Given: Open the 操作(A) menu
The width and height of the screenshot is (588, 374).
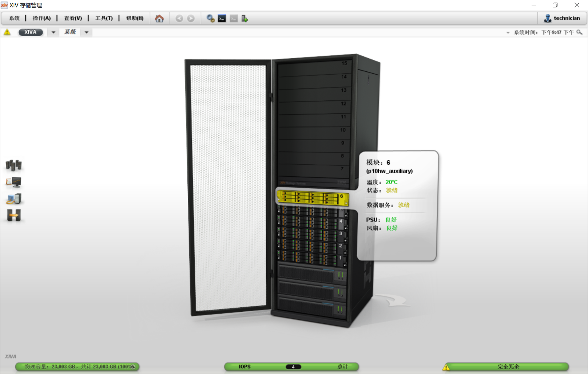Looking at the screenshot, I should [x=42, y=18].
